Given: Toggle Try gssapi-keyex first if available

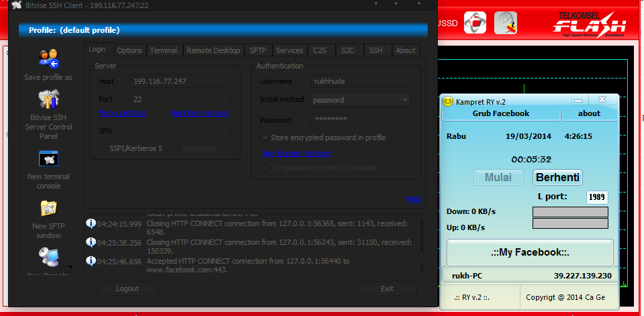Looking at the screenshot, I should pyautogui.click(x=265, y=168).
